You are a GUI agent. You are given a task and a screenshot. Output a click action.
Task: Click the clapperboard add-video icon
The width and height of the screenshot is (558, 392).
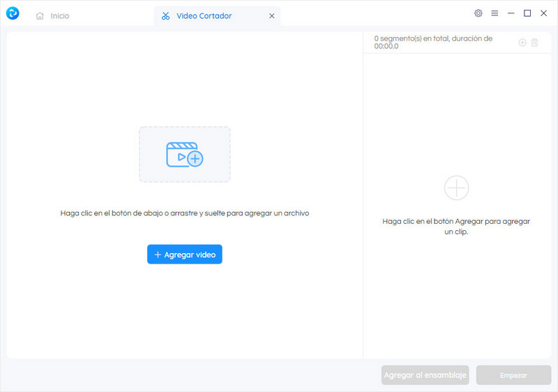185,154
